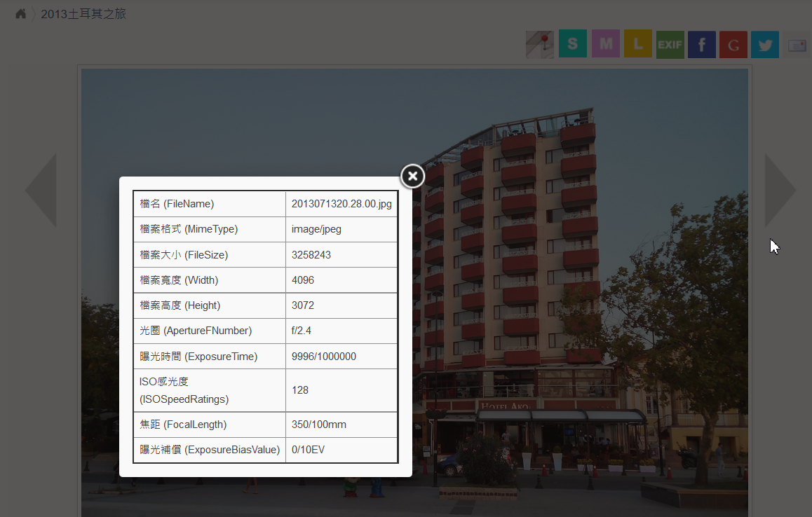
Task: Toggle the EXIF info button
Action: pyautogui.click(x=670, y=44)
